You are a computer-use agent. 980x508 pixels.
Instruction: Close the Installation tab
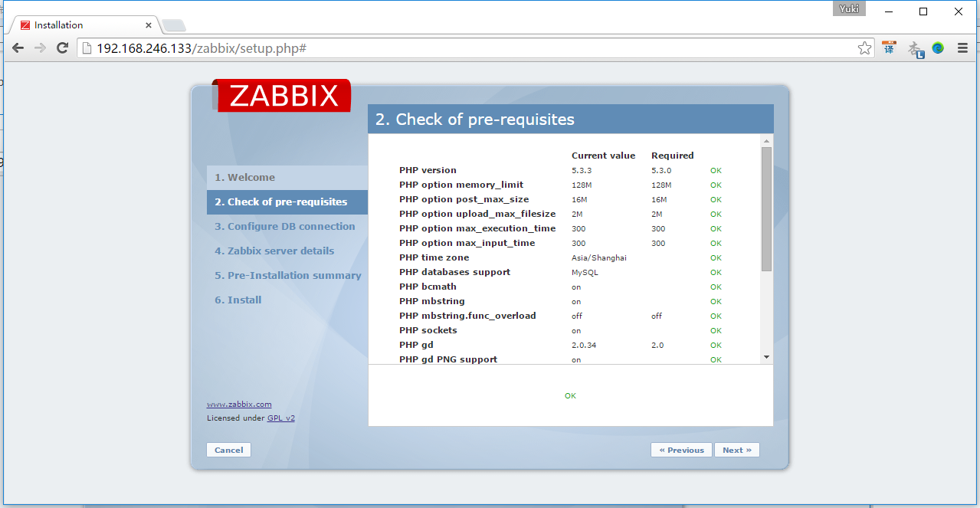pos(149,25)
